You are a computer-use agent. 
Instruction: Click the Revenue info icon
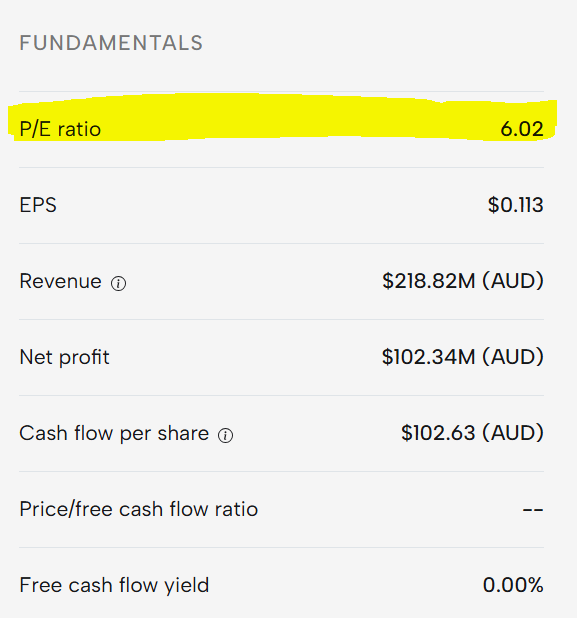click(118, 283)
